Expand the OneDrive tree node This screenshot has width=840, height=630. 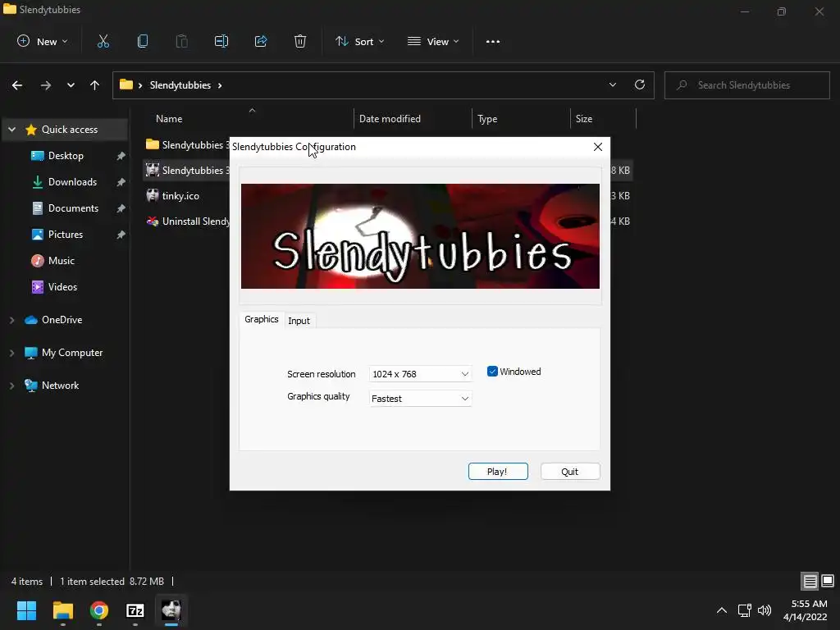11,320
